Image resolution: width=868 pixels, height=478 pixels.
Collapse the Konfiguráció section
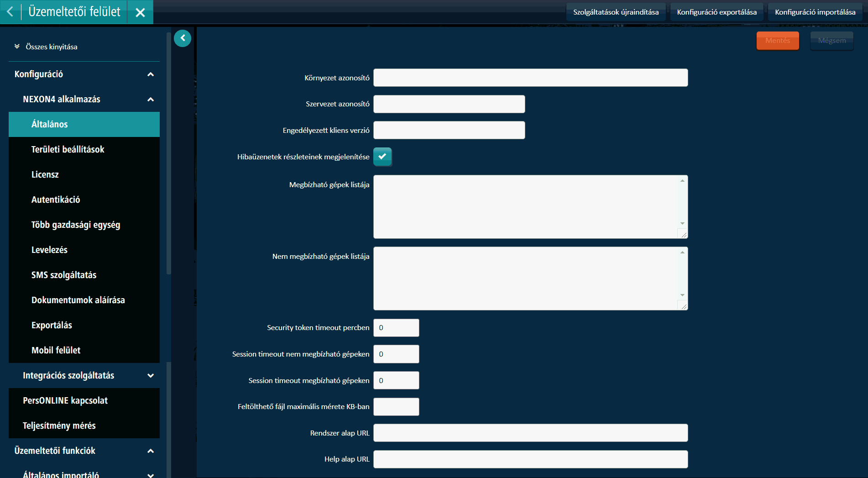[151, 74]
